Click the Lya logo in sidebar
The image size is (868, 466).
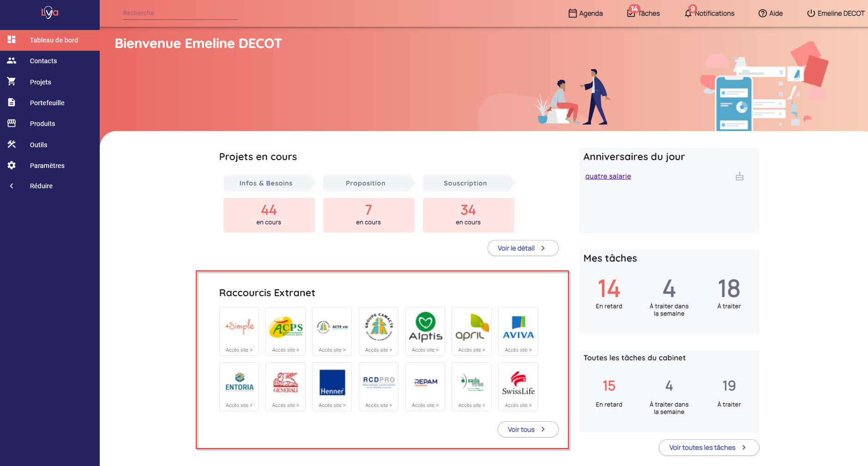pyautogui.click(x=50, y=12)
